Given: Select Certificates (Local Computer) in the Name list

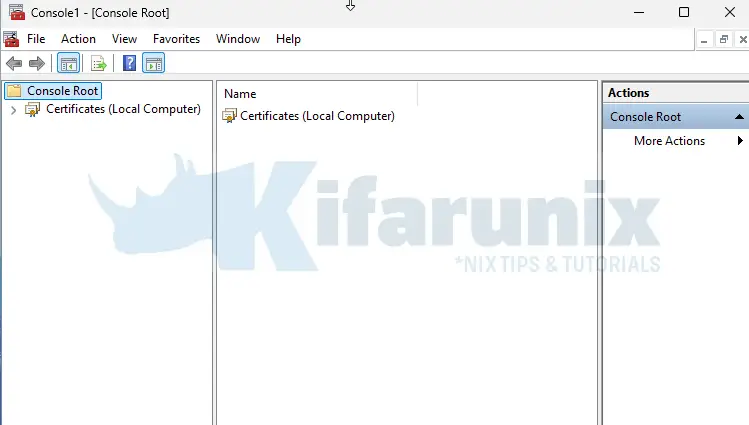Looking at the screenshot, I should tap(317, 116).
